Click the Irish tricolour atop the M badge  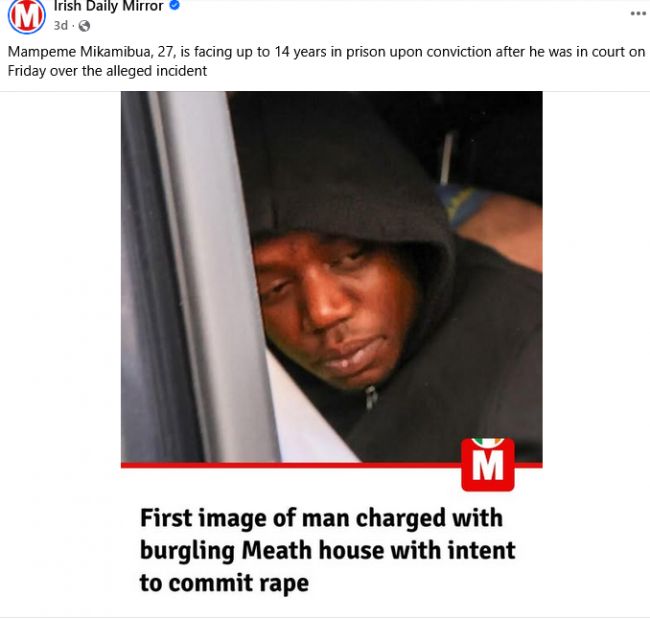point(488,442)
